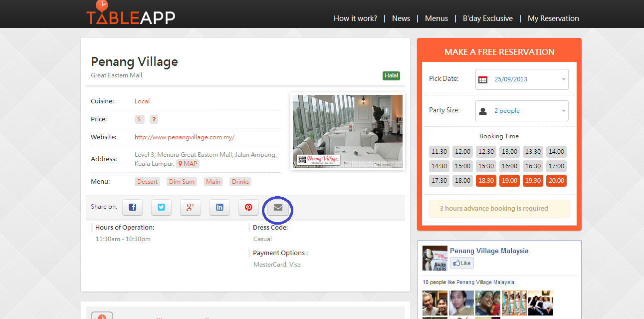Select the 14:00 booking slot
Viewport: 644px width, 319px height.
[x=556, y=152]
